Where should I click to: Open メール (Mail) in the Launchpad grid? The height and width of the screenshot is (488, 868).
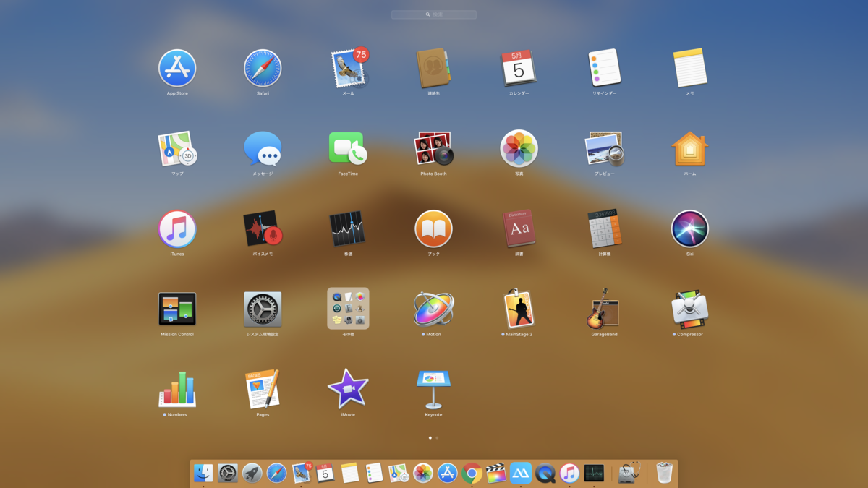point(348,68)
